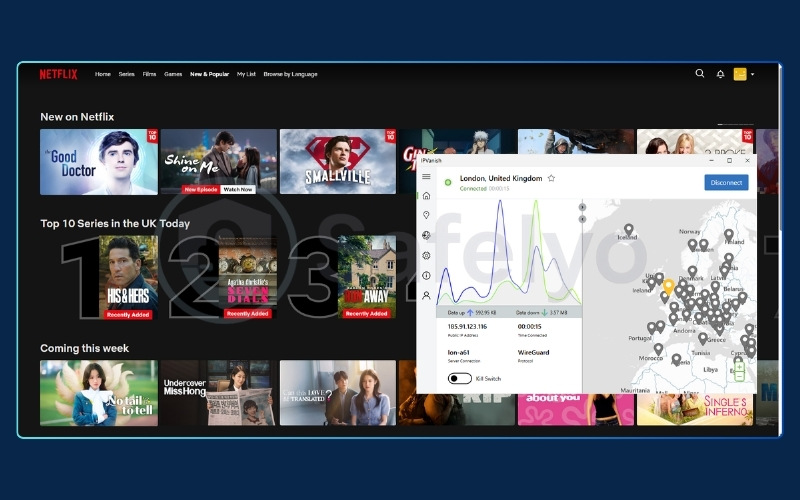The width and height of the screenshot is (800, 500).
Task: Collapse the map panel with left arrow
Action: pos(582,219)
